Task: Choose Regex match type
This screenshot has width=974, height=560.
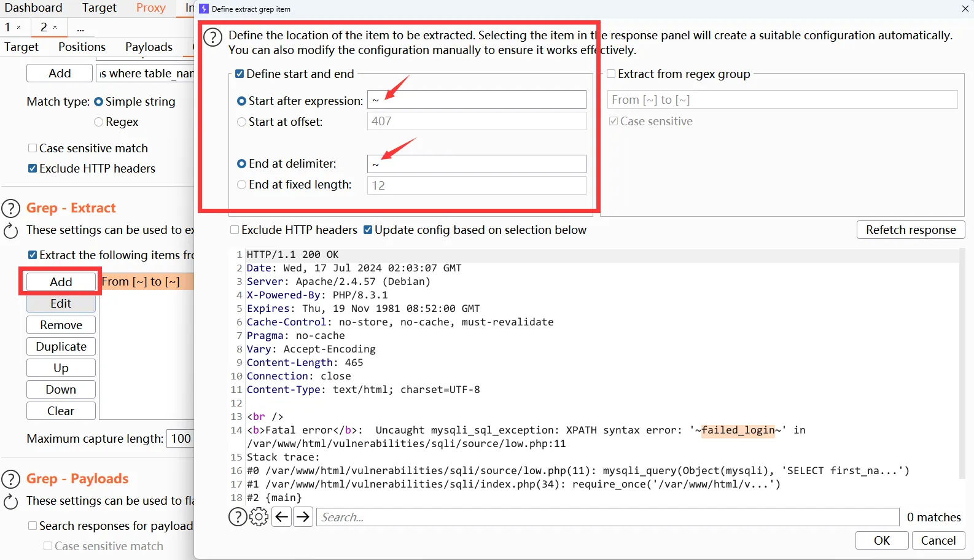Action: (x=98, y=122)
